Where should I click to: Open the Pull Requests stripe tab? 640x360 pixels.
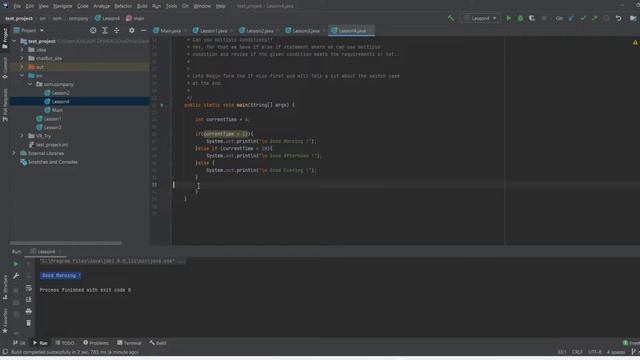click(5, 105)
